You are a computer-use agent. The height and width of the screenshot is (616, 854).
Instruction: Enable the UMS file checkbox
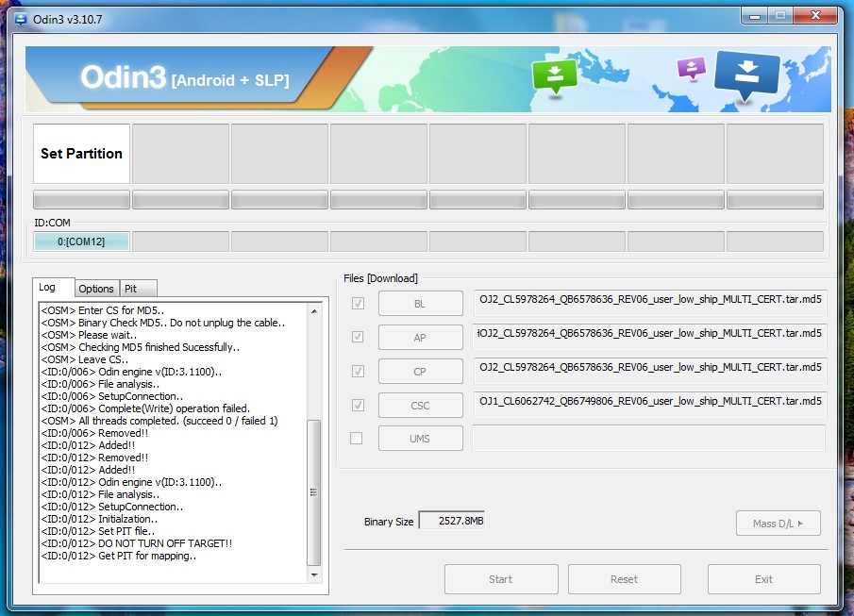click(x=356, y=438)
